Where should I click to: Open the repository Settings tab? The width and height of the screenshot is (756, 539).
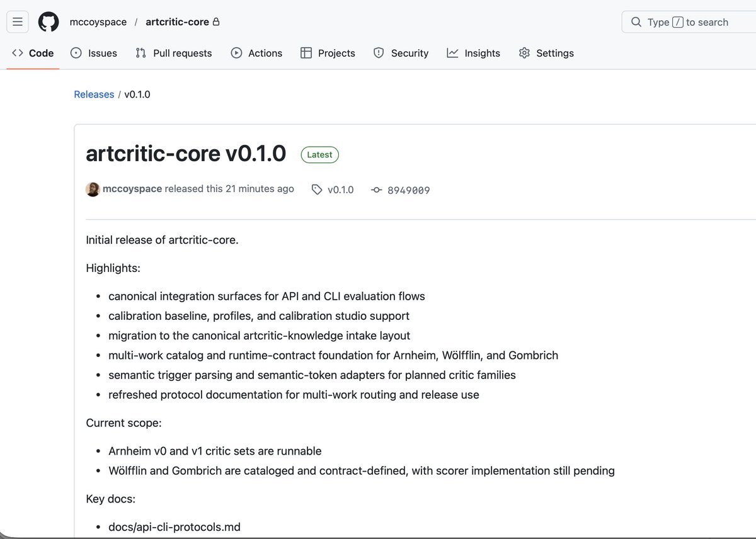[546, 53]
